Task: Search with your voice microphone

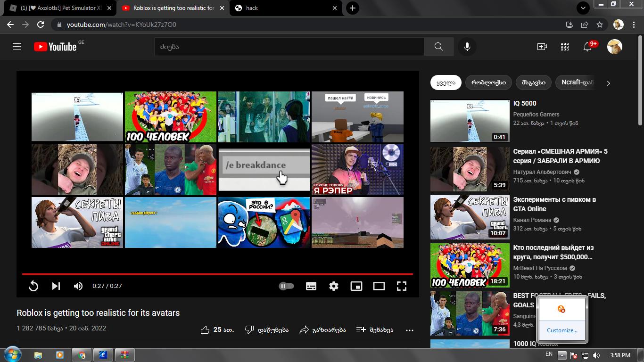Action: 467,47
